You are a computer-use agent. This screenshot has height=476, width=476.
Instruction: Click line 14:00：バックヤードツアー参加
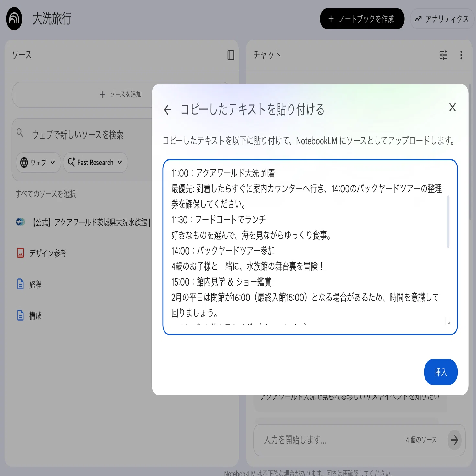pos(223,251)
